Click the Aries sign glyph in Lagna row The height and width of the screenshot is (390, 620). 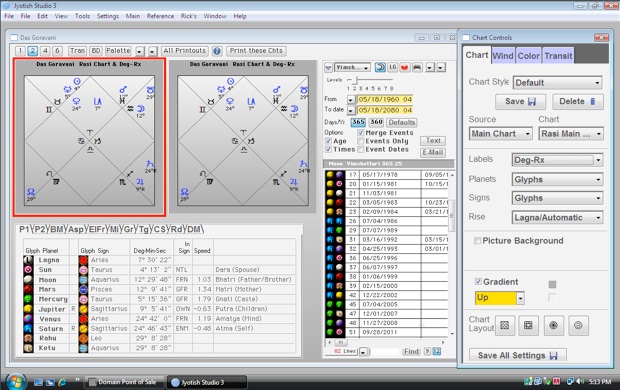[x=83, y=260]
